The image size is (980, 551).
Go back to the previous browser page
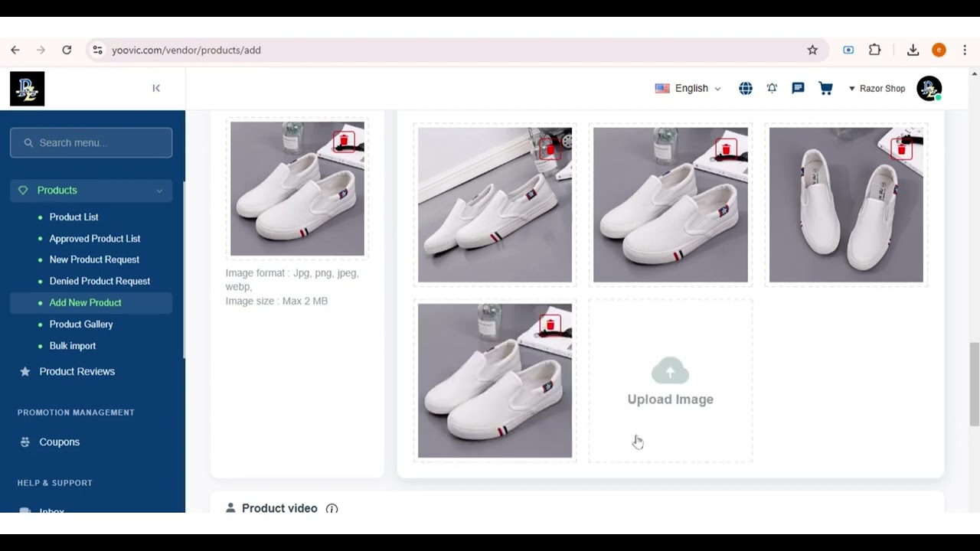(15, 50)
